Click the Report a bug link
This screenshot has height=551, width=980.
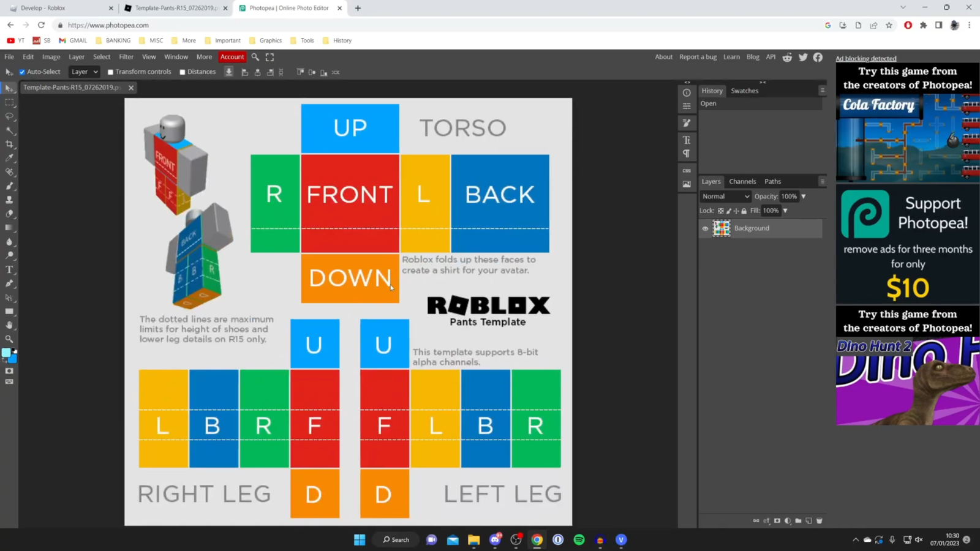pyautogui.click(x=697, y=56)
